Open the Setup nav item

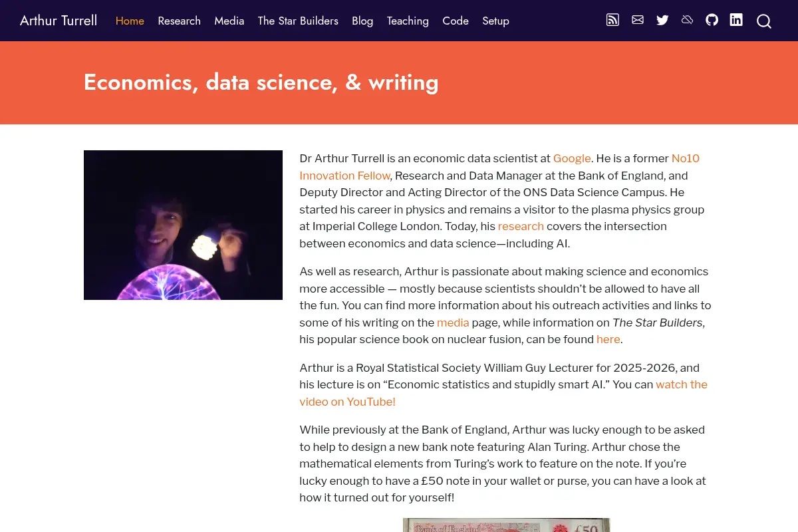(495, 21)
